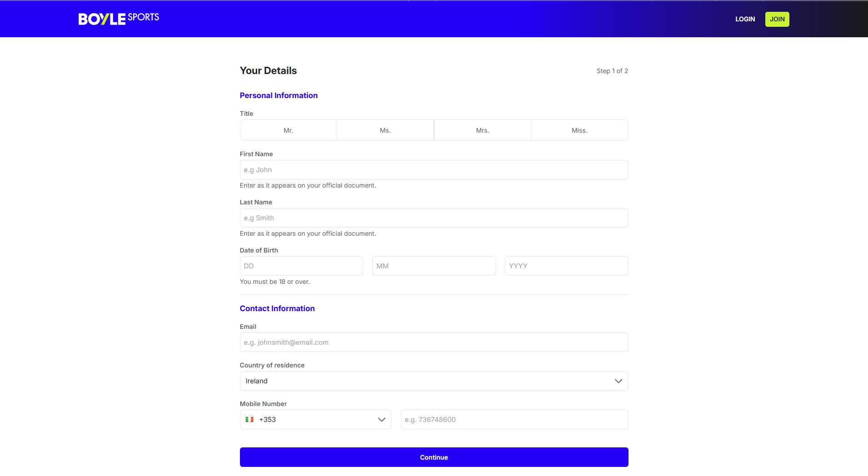The image size is (868, 476).
Task: Click the 'Last Name' label
Action: pos(256,202)
